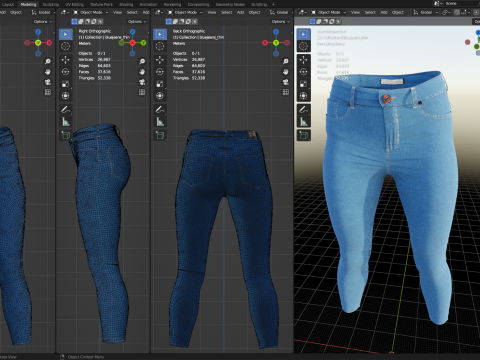Open View menu in Back Orthographic viewport
Viewport: 480px width, 360px height.
pyautogui.click(x=212, y=12)
